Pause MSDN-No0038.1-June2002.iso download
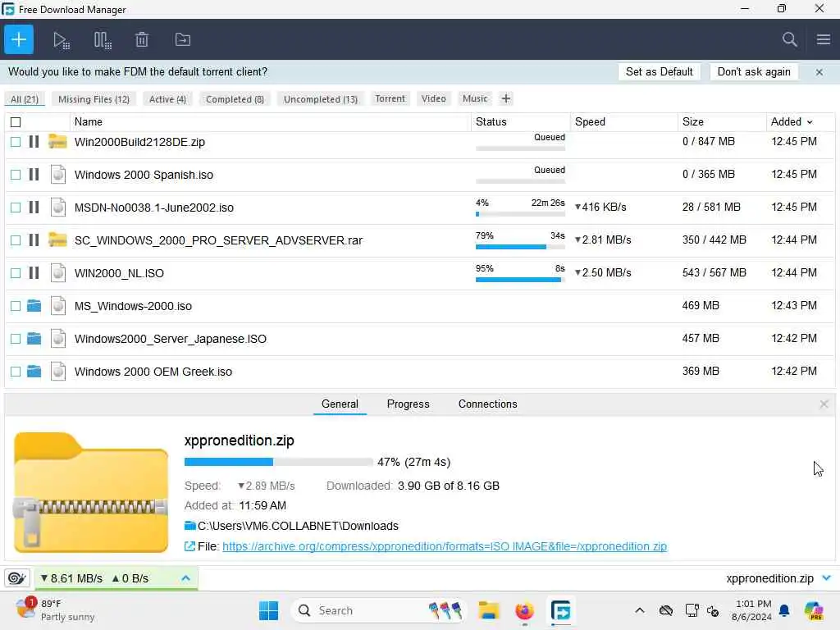Viewport: 840px width, 630px height. click(x=34, y=208)
